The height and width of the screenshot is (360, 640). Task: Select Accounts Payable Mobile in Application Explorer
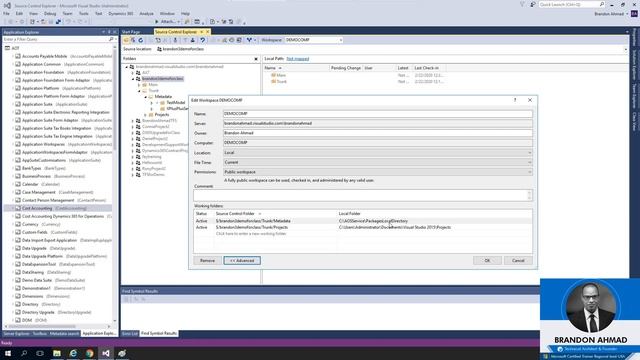point(63,56)
